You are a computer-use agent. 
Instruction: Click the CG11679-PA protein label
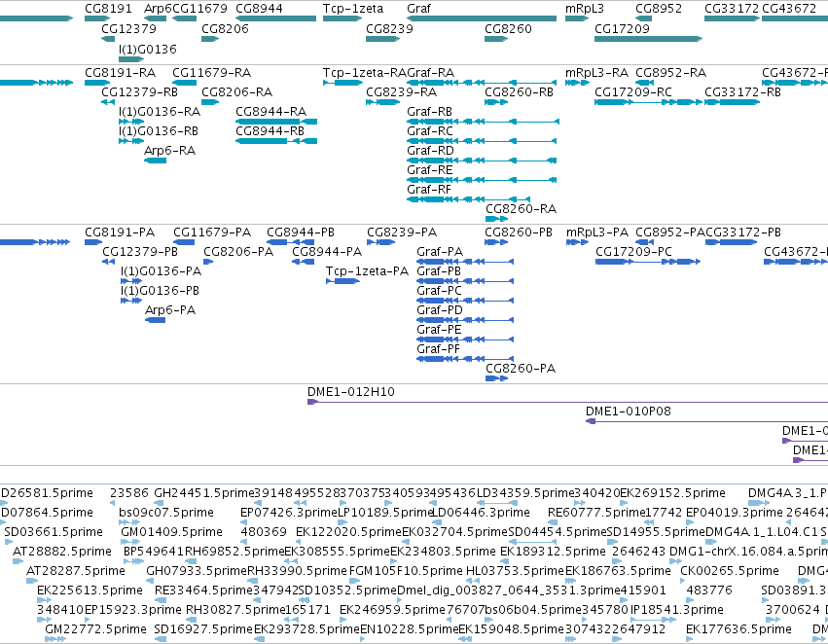pos(212,233)
